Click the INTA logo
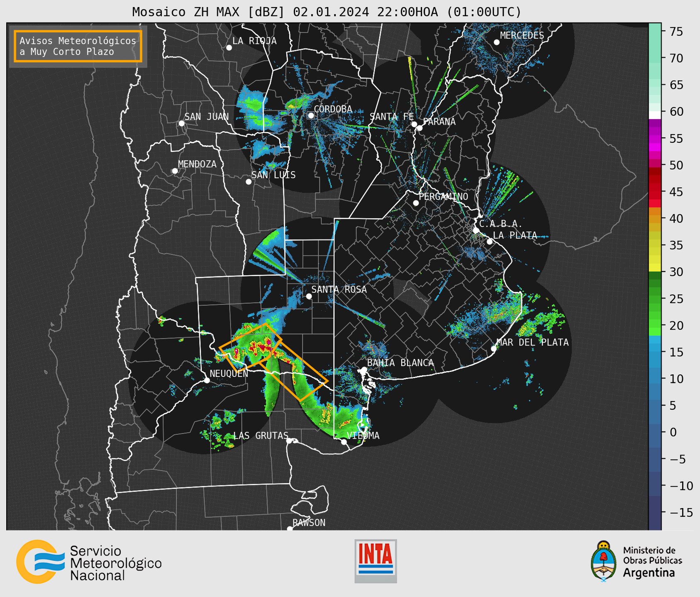This screenshot has height=597, width=700. [x=376, y=561]
